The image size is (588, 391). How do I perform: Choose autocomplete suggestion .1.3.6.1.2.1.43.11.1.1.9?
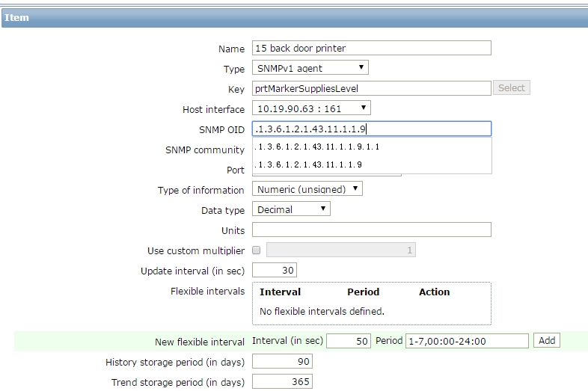coord(371,164)
